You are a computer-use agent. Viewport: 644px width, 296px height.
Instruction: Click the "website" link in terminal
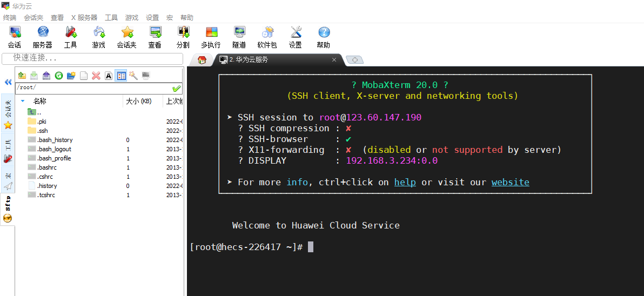coord(510,182)
